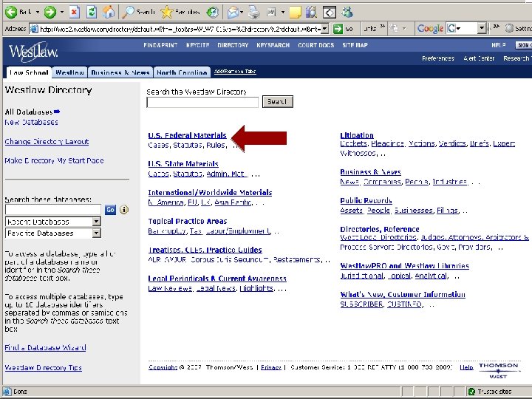Click the blue arrow next to All Databases
This screenshot has height=399, width=532.
57,112
